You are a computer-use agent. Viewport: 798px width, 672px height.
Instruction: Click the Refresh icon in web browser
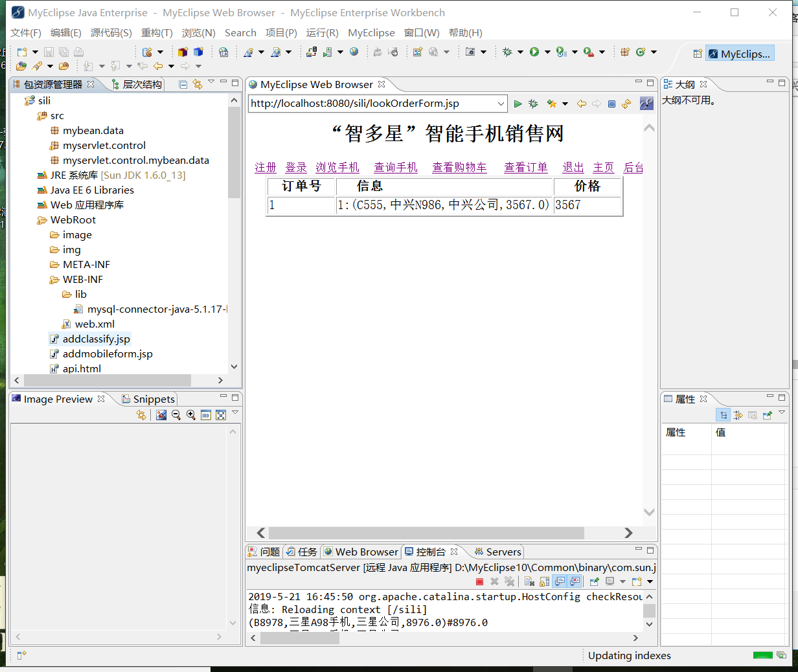tap(626, 104)
